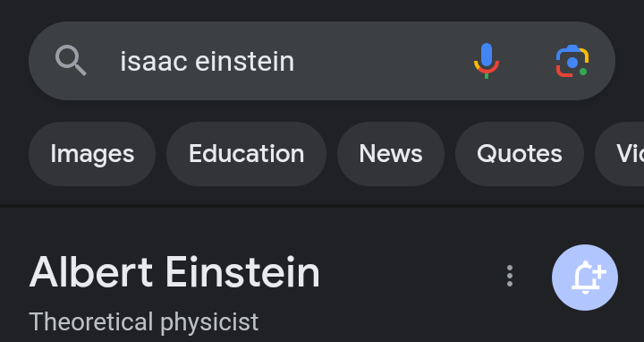Select the Theoretical physicist subtitle

pos(144,322)
